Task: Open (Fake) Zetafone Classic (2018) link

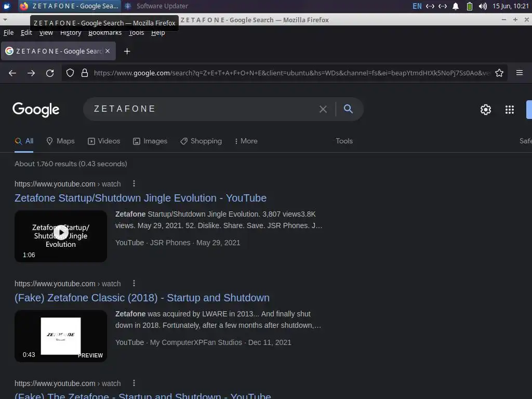Action: [x=142, y=298]
